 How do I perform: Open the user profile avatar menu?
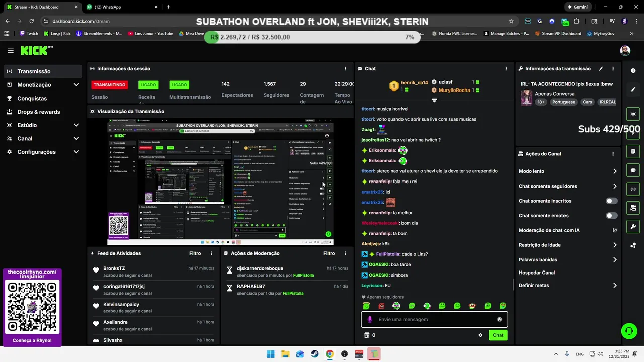(625, 51)
